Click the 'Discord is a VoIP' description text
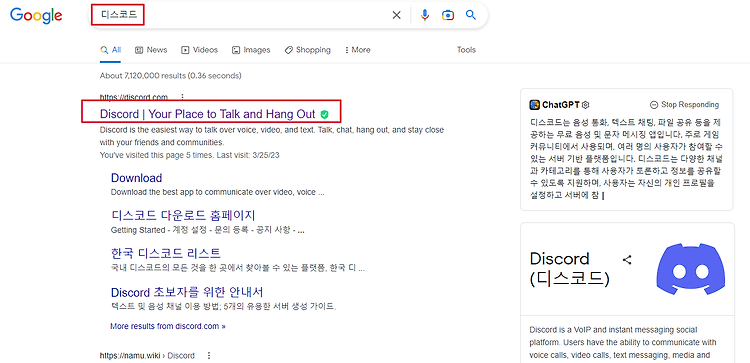Viewport: 750px width, 363px height. [623, 343]
